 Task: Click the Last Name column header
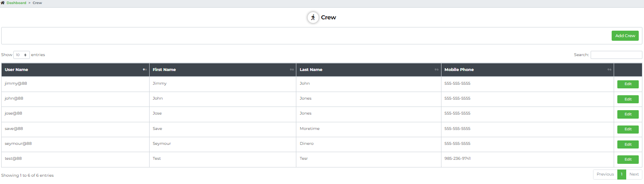[x=369, y=70]
